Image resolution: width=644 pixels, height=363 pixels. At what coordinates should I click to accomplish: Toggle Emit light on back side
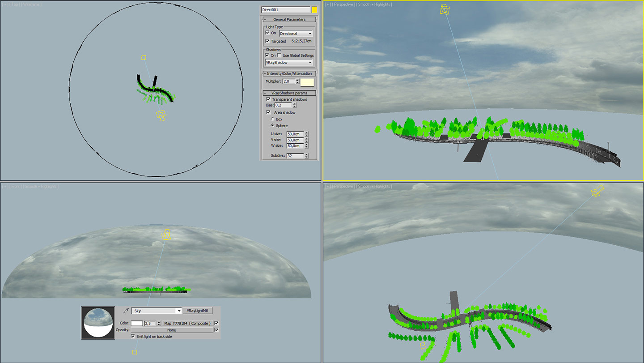(133, 336)
